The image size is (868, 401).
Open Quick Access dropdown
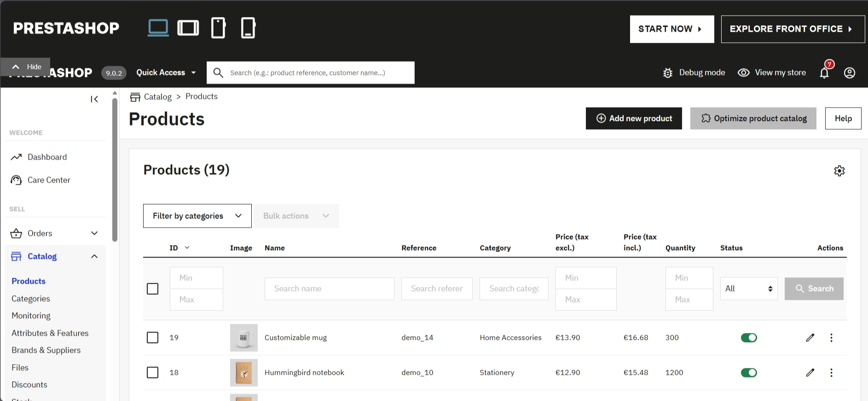pos(166,73)
